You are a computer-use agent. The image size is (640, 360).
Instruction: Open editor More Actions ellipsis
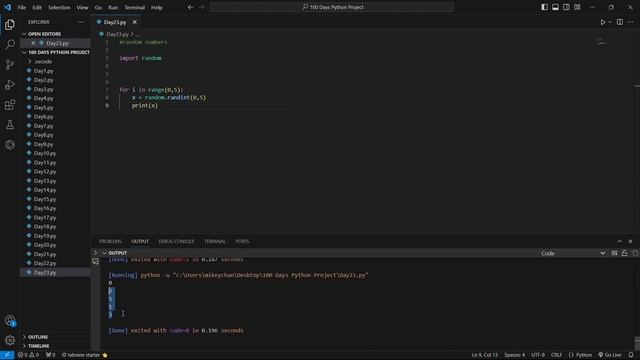[x=631, y=22]
